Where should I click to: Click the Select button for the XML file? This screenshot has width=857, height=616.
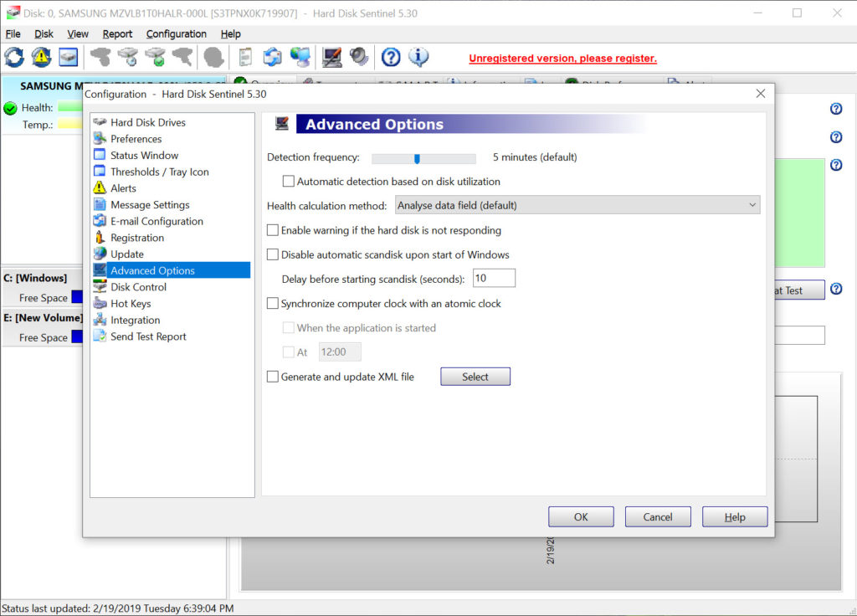tap(475, 377)
